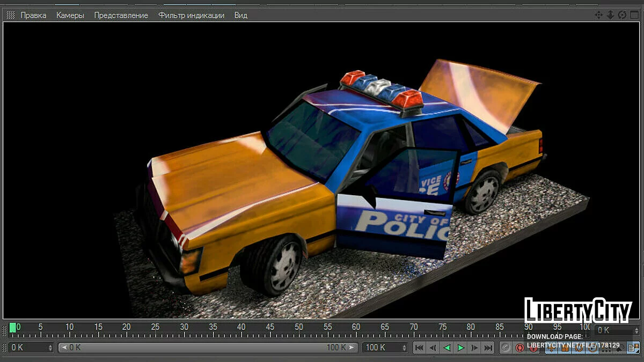Image resolution: width=644 pixels, height=362 pixels.
Task: Open the Фильтр индикации menu
Action: 191,15
